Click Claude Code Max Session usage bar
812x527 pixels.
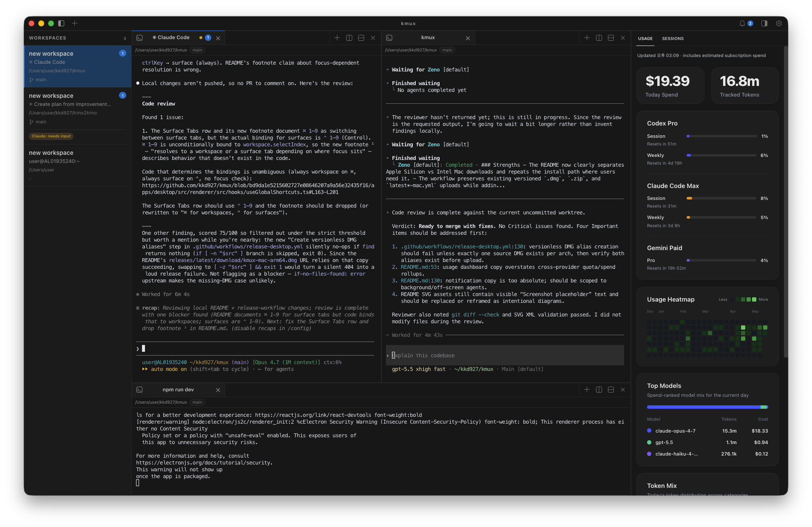tap(722, 198)
